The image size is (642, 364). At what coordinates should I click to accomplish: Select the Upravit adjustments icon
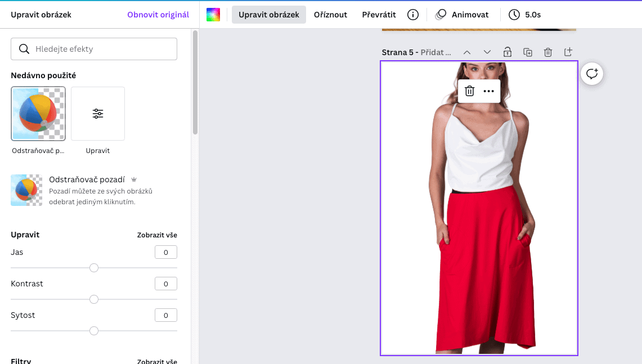pyautogui.click(x=98, y=113)
